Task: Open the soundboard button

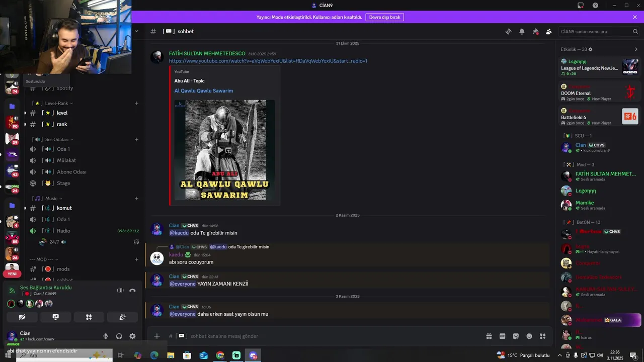Action: click(122, 317)
